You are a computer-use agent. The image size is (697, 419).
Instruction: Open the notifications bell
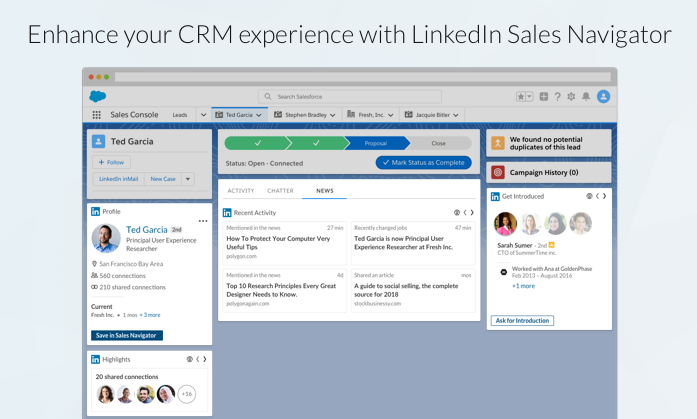586,97
